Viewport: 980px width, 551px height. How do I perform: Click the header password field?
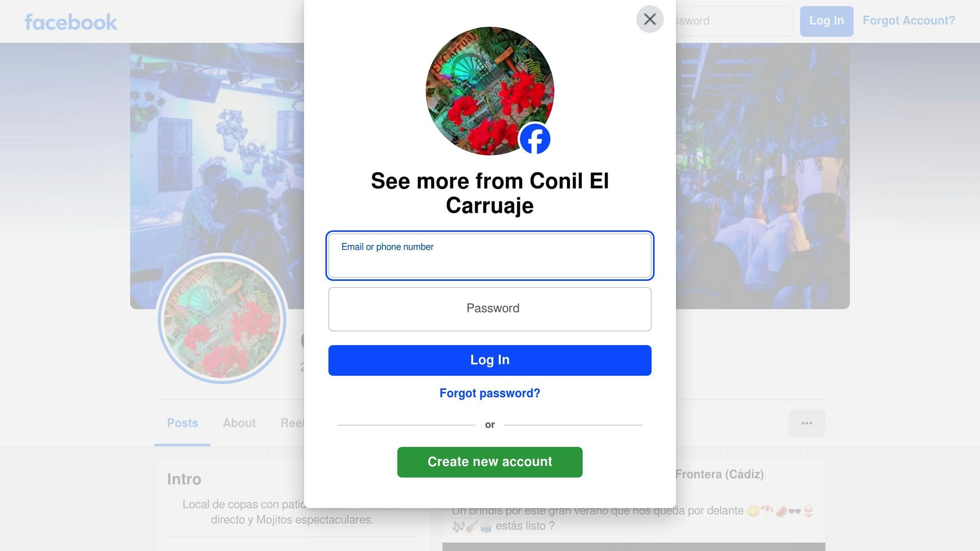pos(735,21)
